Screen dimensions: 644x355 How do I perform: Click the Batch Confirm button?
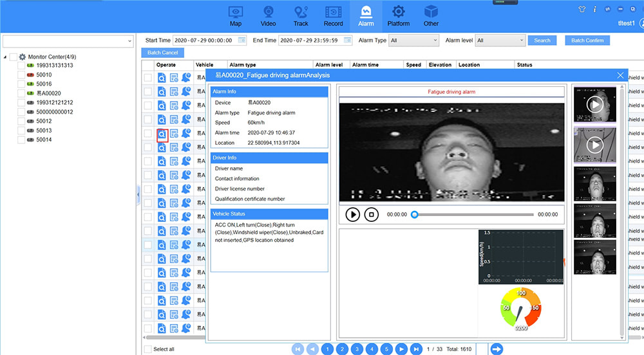point(587,40)
